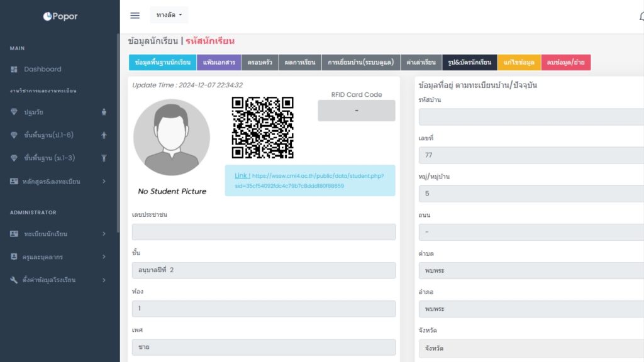Open Dashboard from the sidebar

[42, 69]
